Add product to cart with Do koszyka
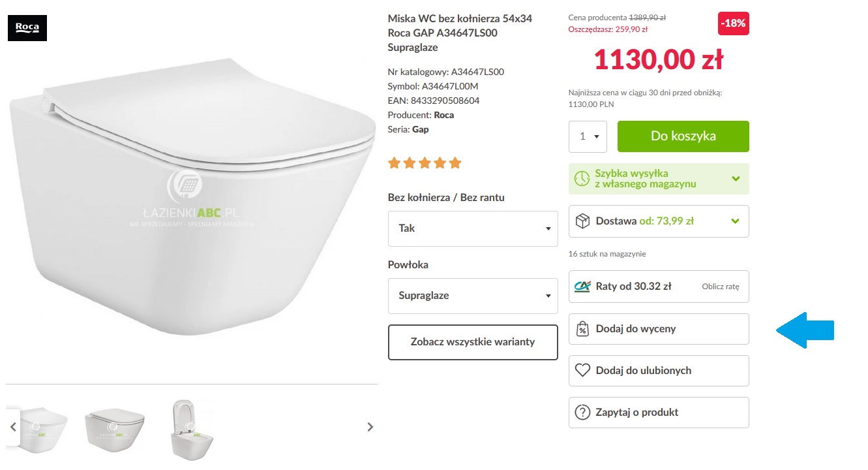Viewport: 868px width, 470px height. pos(683,136)
